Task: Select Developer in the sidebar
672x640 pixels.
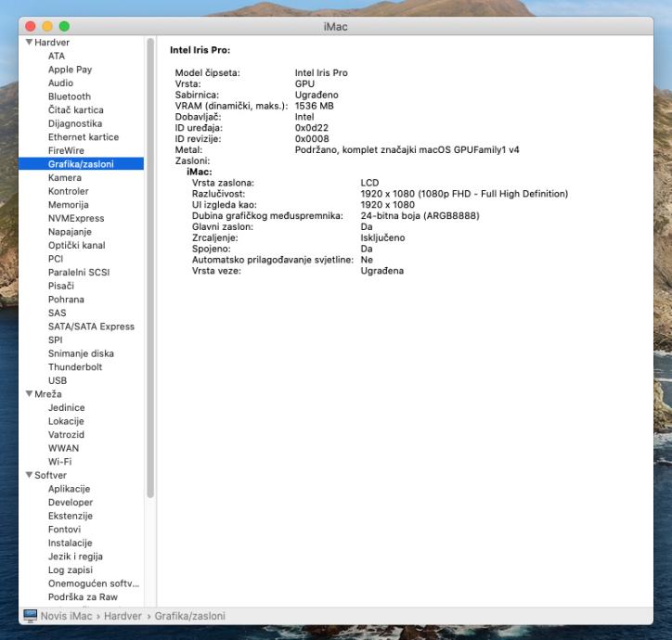Action: click(71, 502)
